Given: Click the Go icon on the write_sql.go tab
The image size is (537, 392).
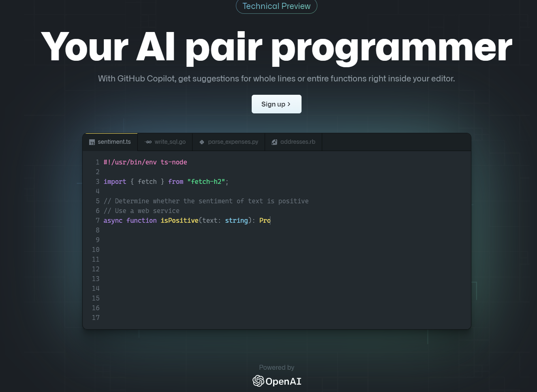Looking at the screenshot, I should 148,142.
